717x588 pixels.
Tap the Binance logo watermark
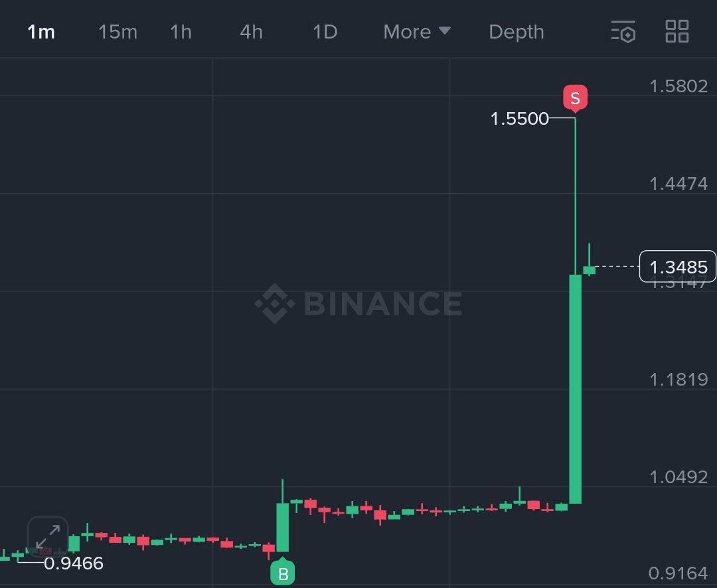click(x=358, y=303)
